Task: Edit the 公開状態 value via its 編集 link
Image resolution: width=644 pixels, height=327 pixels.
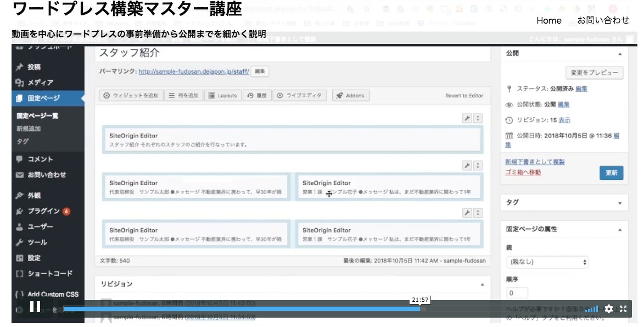Action: point(563,104)
